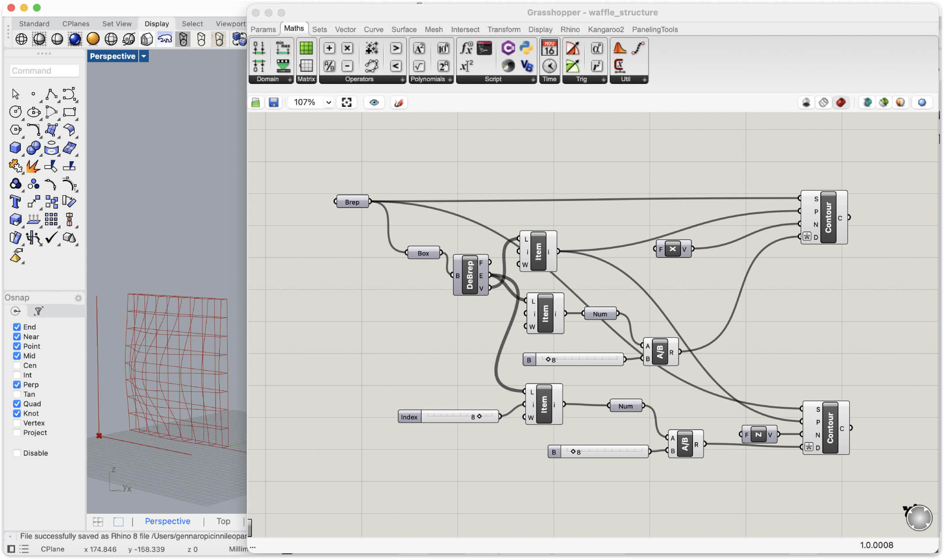Click the zoom extents icon in canvas toolbar
The height and width of the screenshot is (560, 944).
pos(346,102)
